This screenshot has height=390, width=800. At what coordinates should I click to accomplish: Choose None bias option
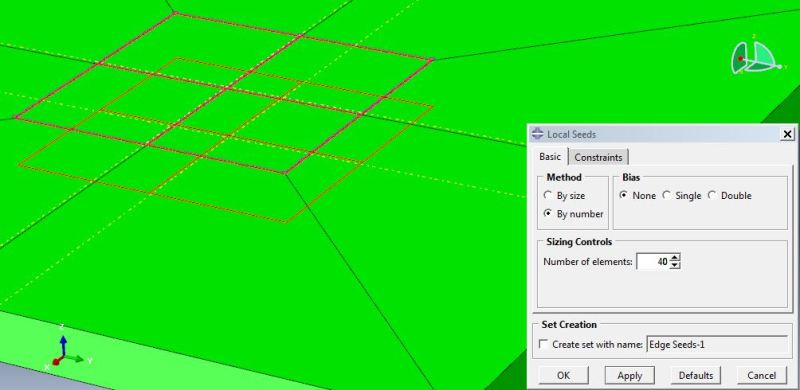pyautogui.click(x=623, y=195)
